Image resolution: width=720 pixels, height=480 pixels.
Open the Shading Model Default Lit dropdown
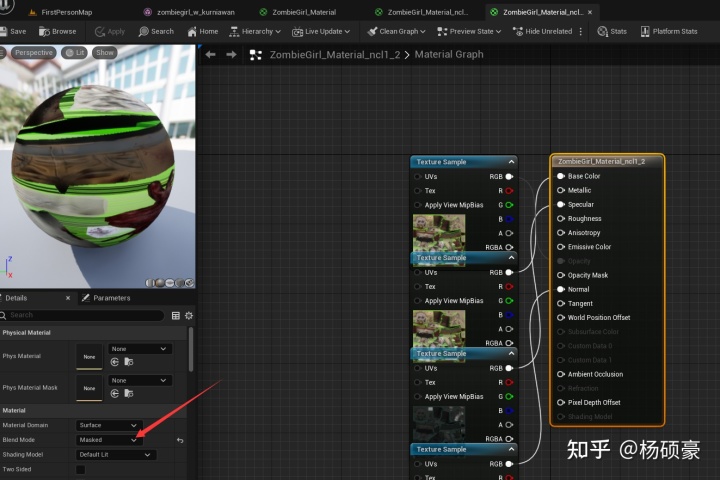pos(115,455)
